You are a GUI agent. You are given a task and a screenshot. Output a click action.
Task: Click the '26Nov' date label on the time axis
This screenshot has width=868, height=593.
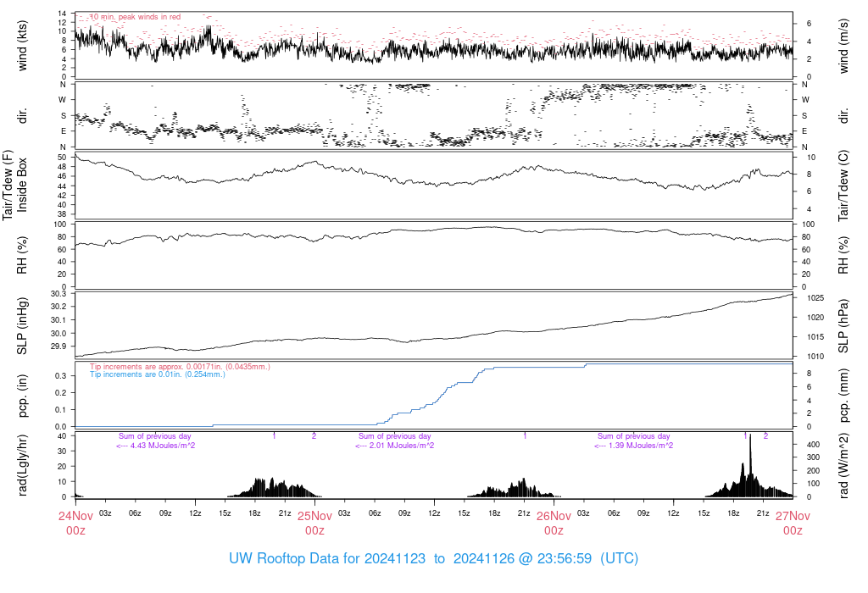554,516
